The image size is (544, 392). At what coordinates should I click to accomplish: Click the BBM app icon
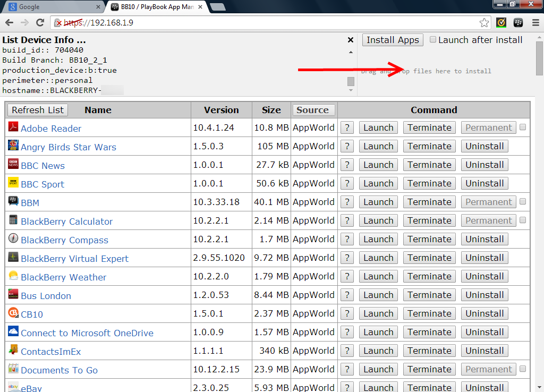pyautogui.click(x=13, y=201)
